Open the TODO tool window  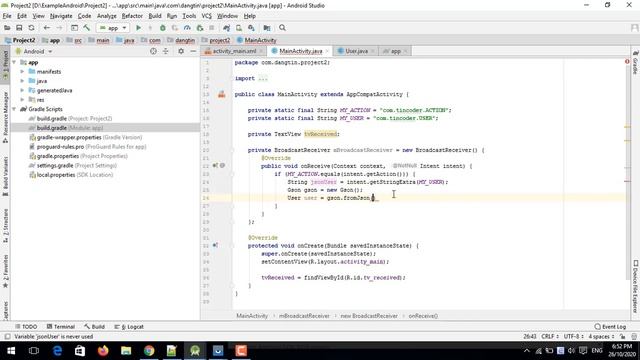[x=26, y=327]
